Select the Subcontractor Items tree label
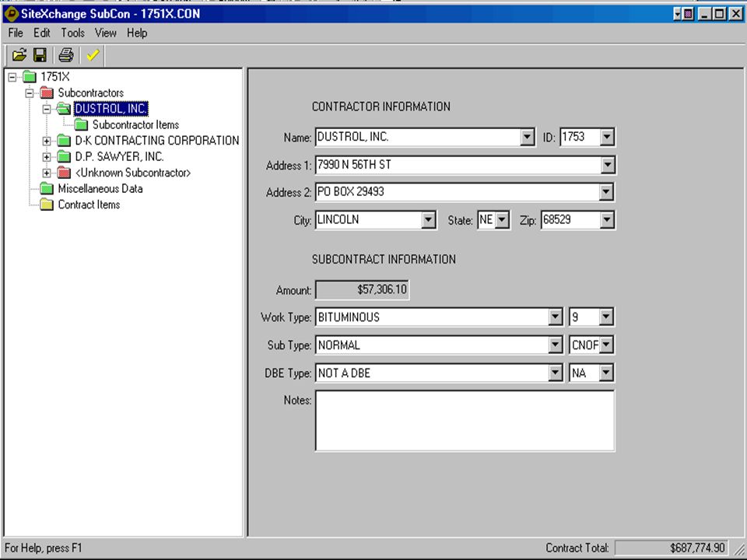This screenshot has height=560, width=747. pyautogui.click(x=135, y=124)
